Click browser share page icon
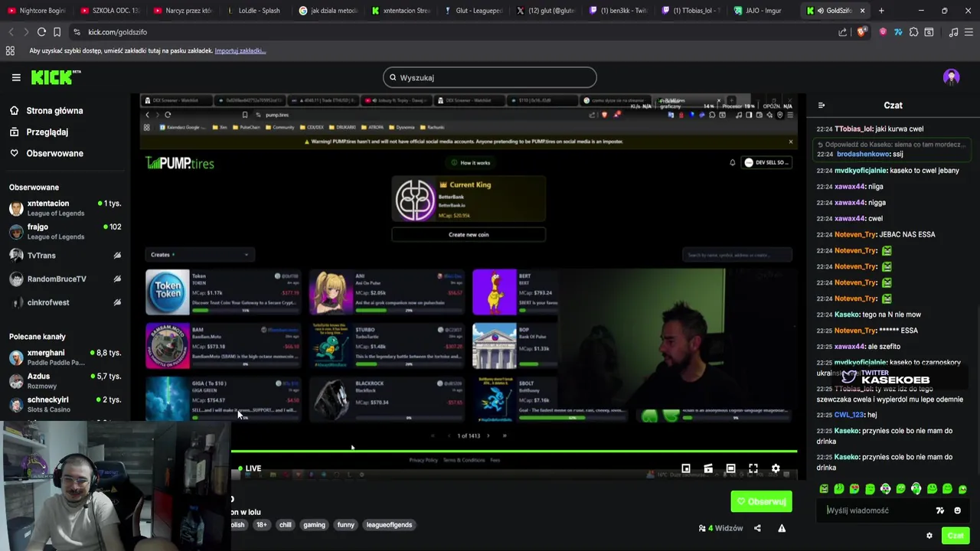This screenshot has width=980, height=551. tap(843, 32)
